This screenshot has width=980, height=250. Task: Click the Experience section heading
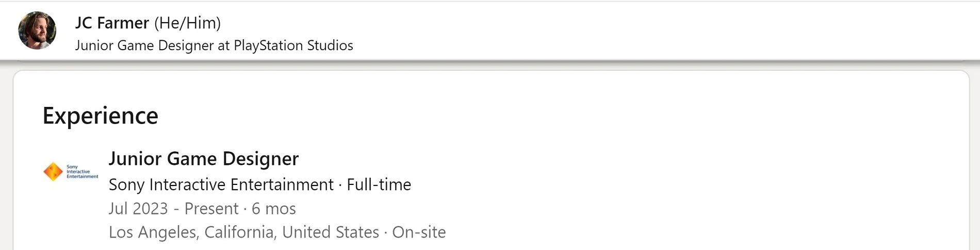tap(100, 116)
